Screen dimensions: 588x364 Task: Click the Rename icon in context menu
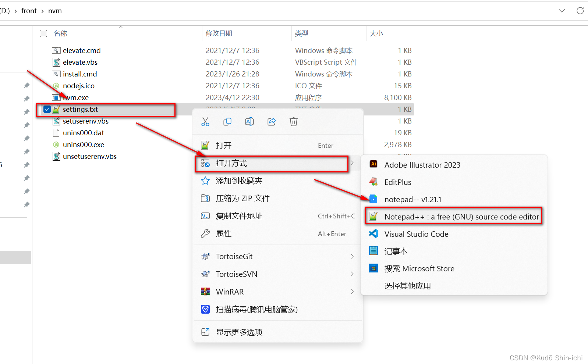(249, 122)
